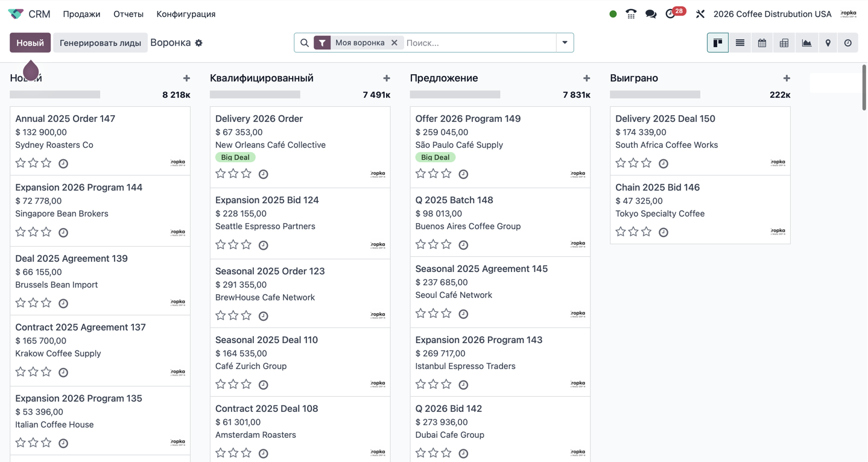Open the Отчеты menu
Viewport: 868px width, 462px height.
(x=128, y=14)
